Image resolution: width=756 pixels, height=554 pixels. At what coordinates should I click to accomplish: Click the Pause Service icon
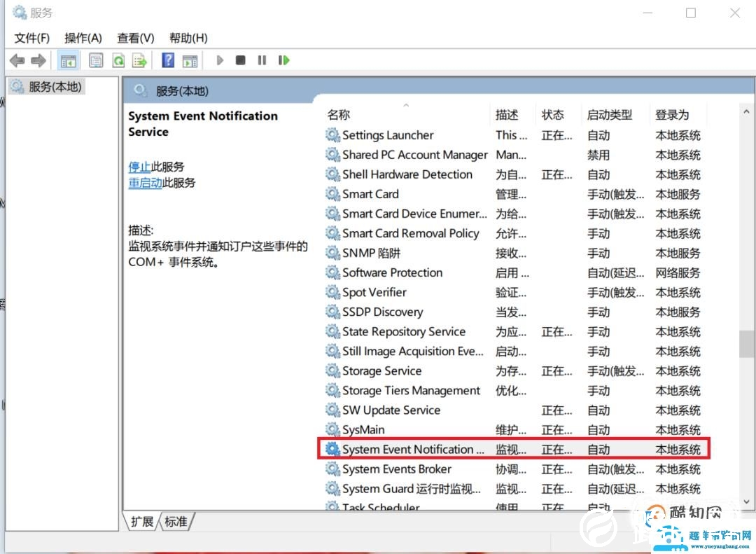261,60
